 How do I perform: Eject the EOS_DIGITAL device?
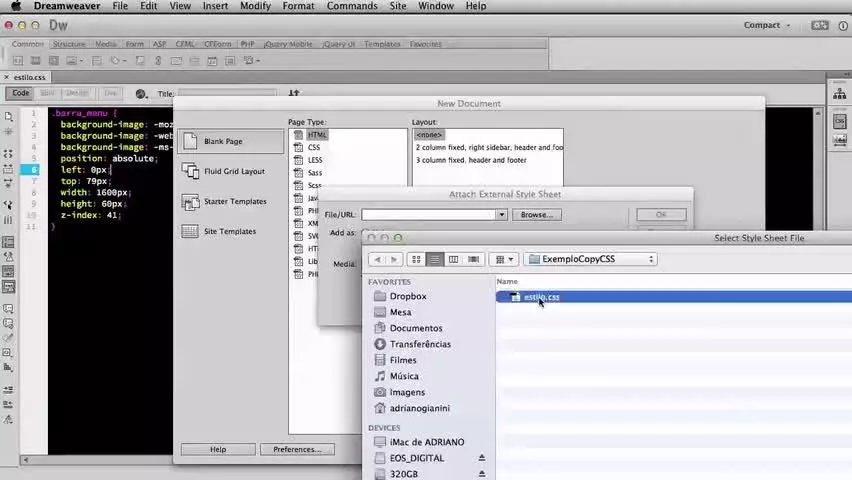tap(481, 458)
